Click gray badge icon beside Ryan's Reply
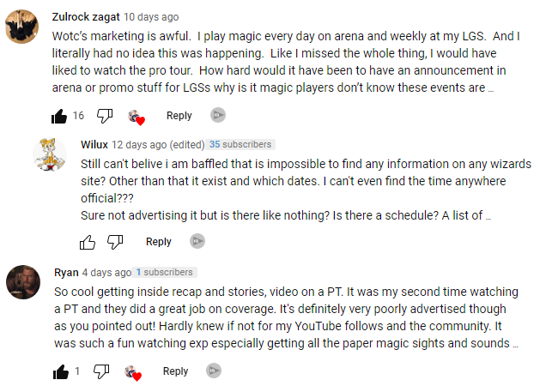Image resolution: width=546 pixels, height=392 pixels. 215,371
